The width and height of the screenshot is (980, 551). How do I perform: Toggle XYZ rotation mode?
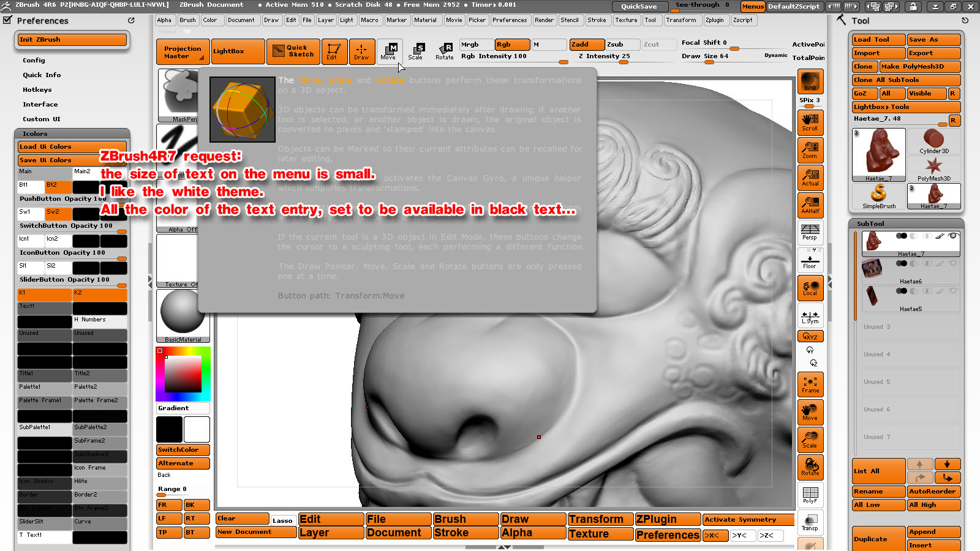(x=810, y=336)
